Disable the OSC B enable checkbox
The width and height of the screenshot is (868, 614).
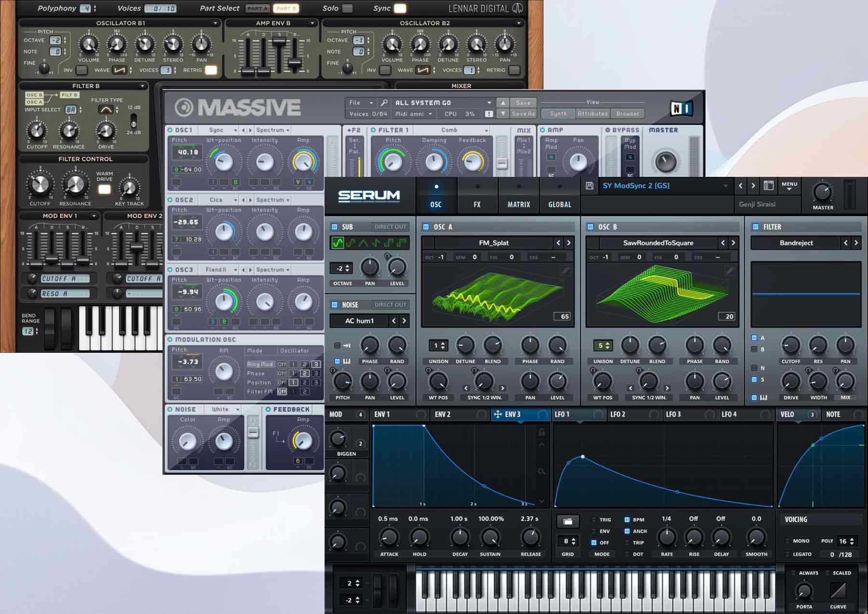(x=590, y=227)
